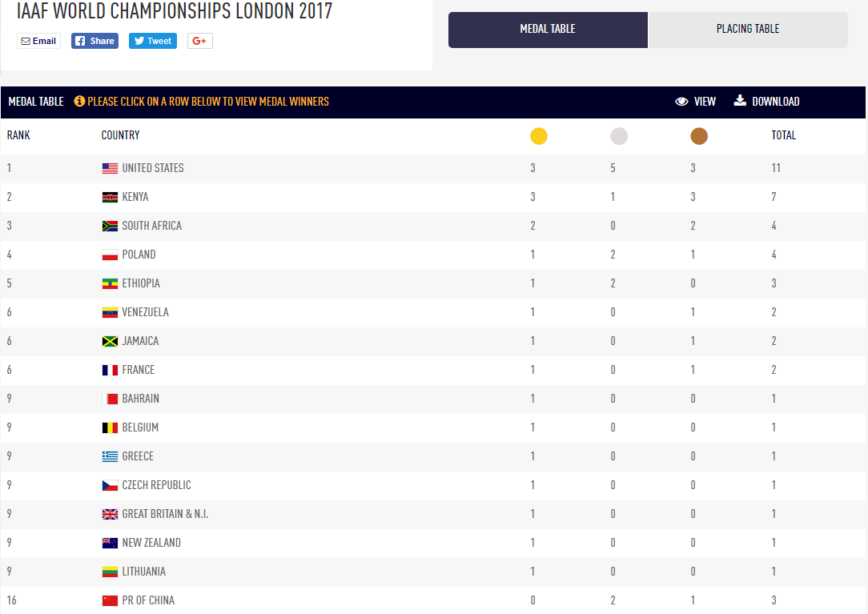868x614 pixels.
Task: Click the Email share button
Action: coord(38,41)
